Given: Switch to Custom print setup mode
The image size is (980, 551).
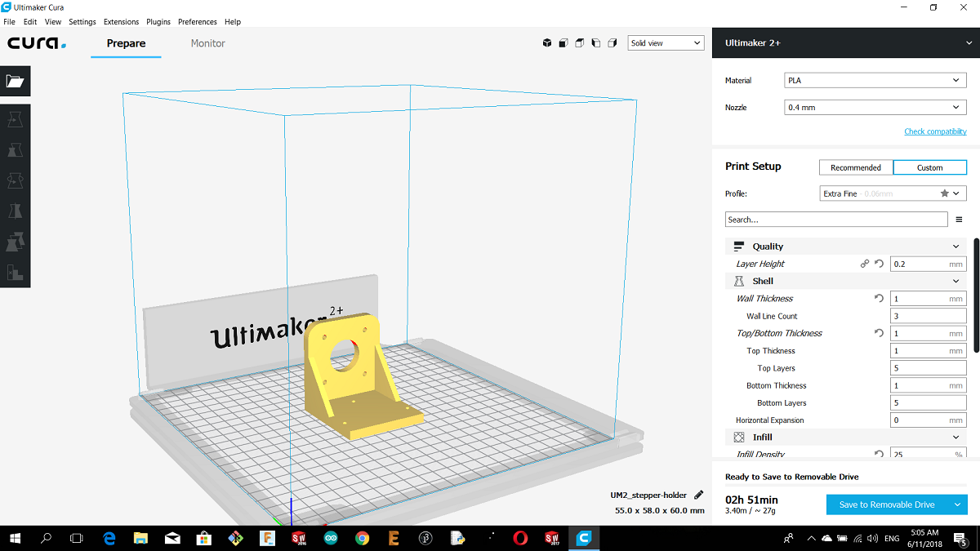Looking at the screenshot, I should [x=930, y=167].
